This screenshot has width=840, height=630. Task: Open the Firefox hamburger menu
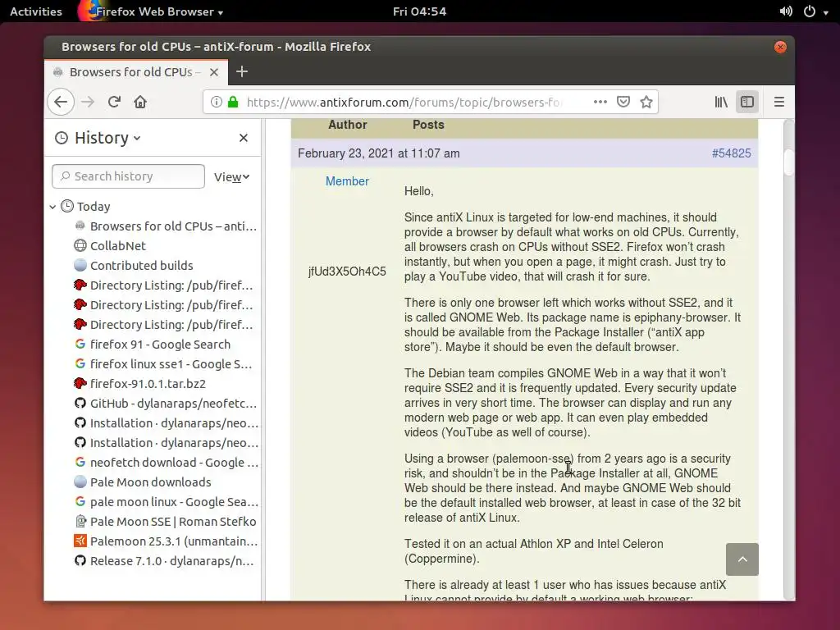(779, 102)
